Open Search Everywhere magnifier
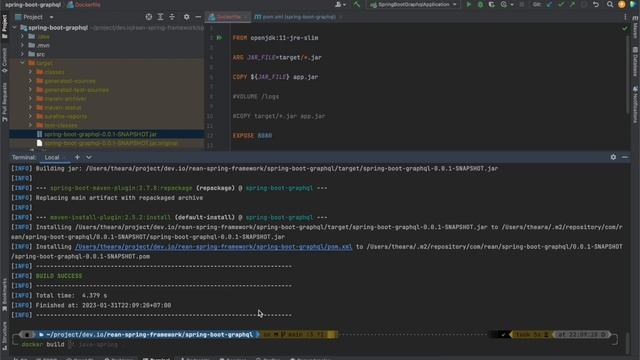The image size is (640, 360). (x=610, y=4)
